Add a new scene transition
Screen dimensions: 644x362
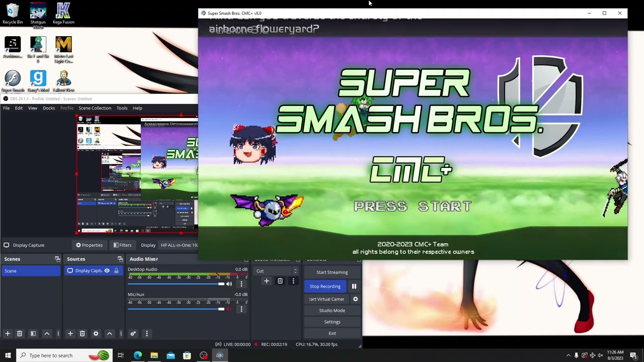(267, 281)
